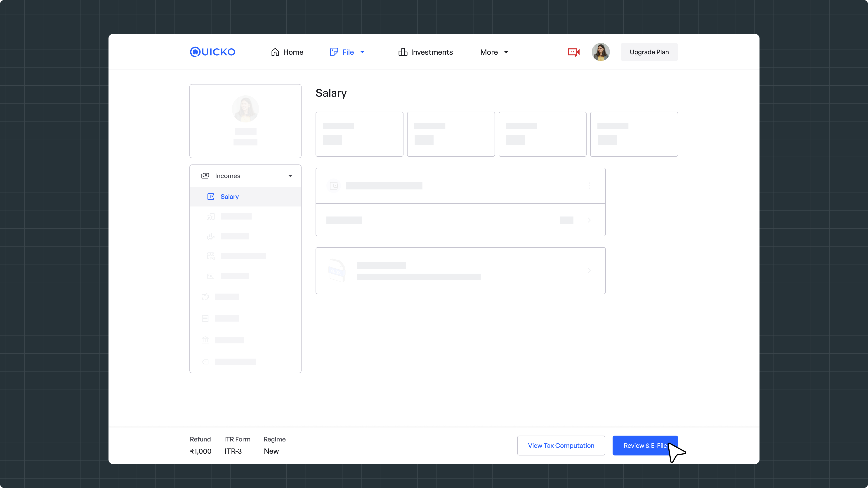Click the Quicko logo
The height and width of the screenshot is (488, 868).
(x=213, y=52)
